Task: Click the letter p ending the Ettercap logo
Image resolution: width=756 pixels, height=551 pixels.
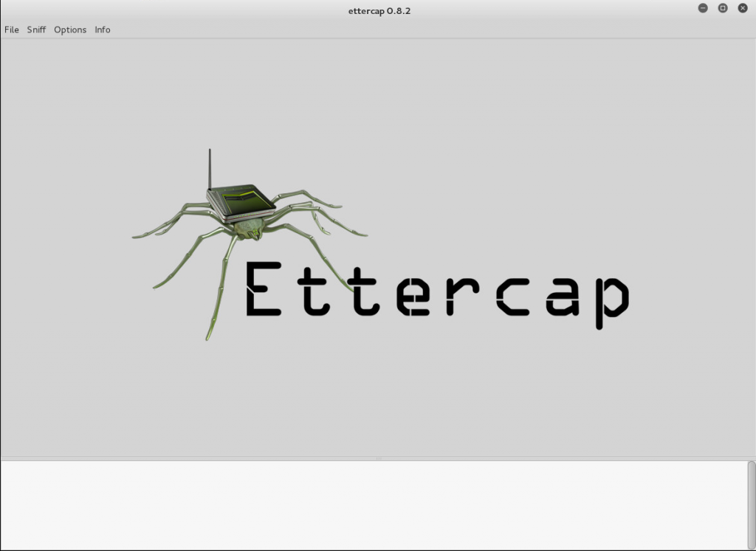Action: tap(610, 295)
